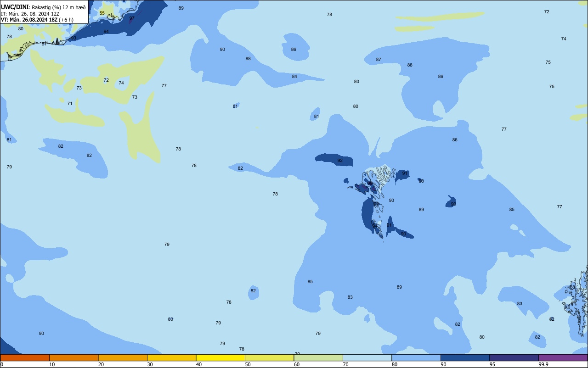Click the dark blue 90–95 legend swatch
This screenshot has height=368, width=588.
click(x=465, y=357)
